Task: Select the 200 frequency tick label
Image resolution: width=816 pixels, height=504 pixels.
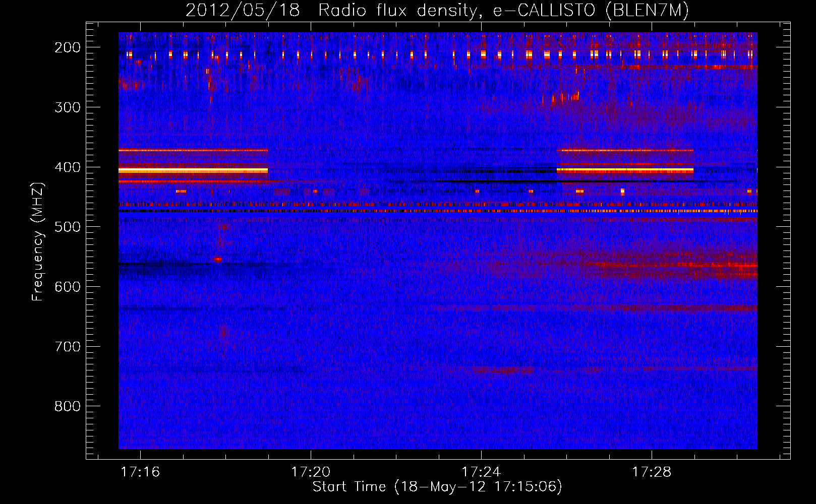Action: click(68, 47)
